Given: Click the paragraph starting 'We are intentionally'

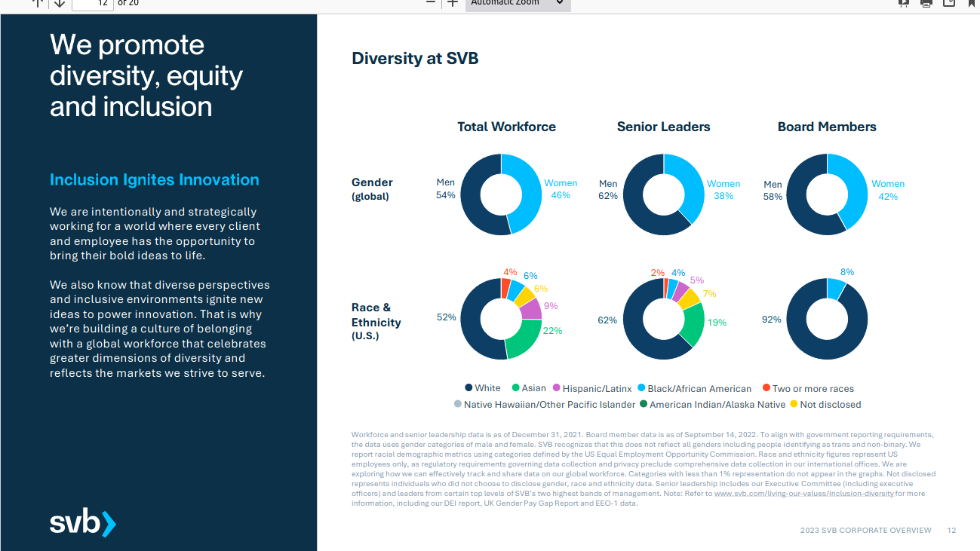Looking at the screenshot, I should 155,234.
